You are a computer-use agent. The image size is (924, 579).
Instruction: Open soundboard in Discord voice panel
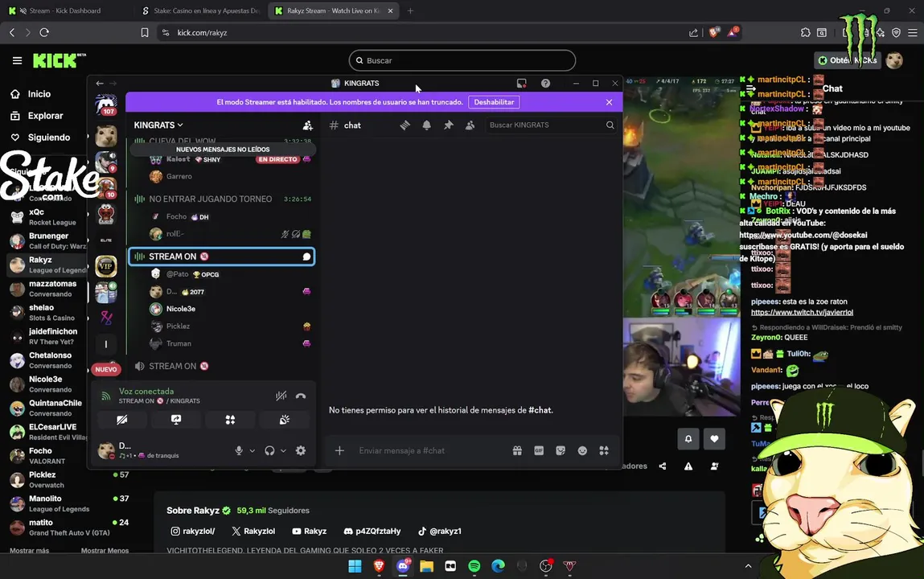[285, 420]
